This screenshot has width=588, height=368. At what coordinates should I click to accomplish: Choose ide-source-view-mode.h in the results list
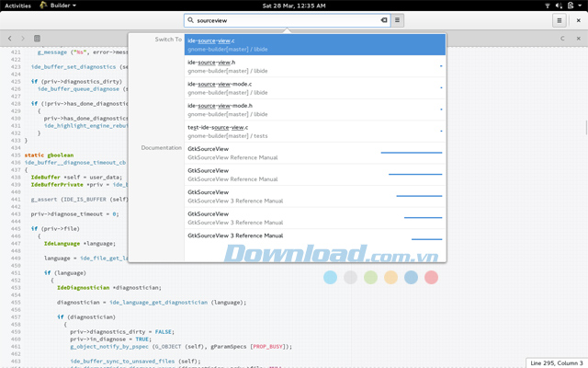(x=312, y=110)
